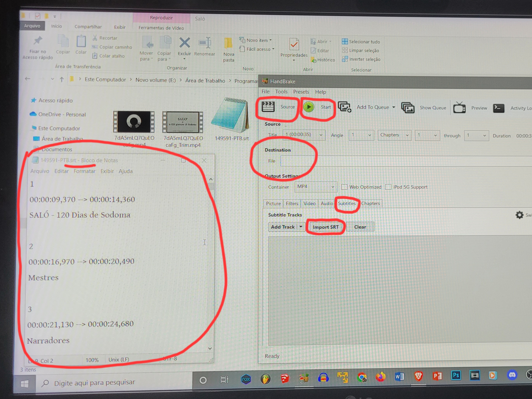Expand Add To Queue dropdown arrow
The image size is (532, 399).
click(394, 107)
